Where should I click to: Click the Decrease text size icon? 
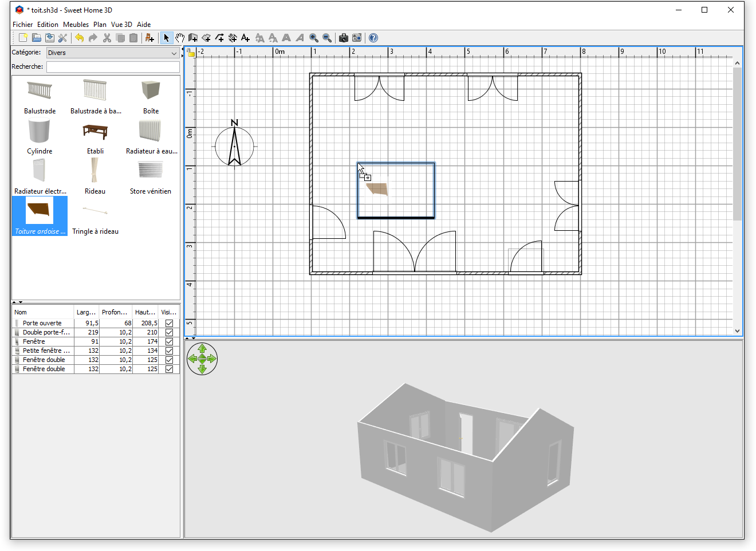(x=273, y=38)
